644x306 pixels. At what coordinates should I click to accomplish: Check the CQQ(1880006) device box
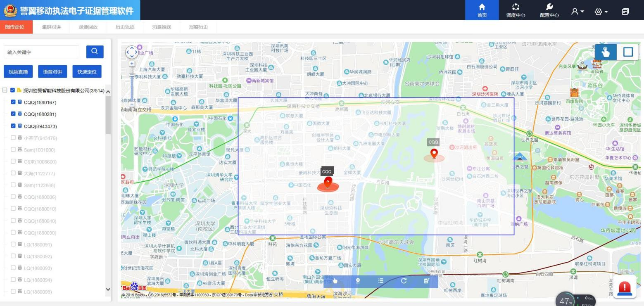(13, 197)
